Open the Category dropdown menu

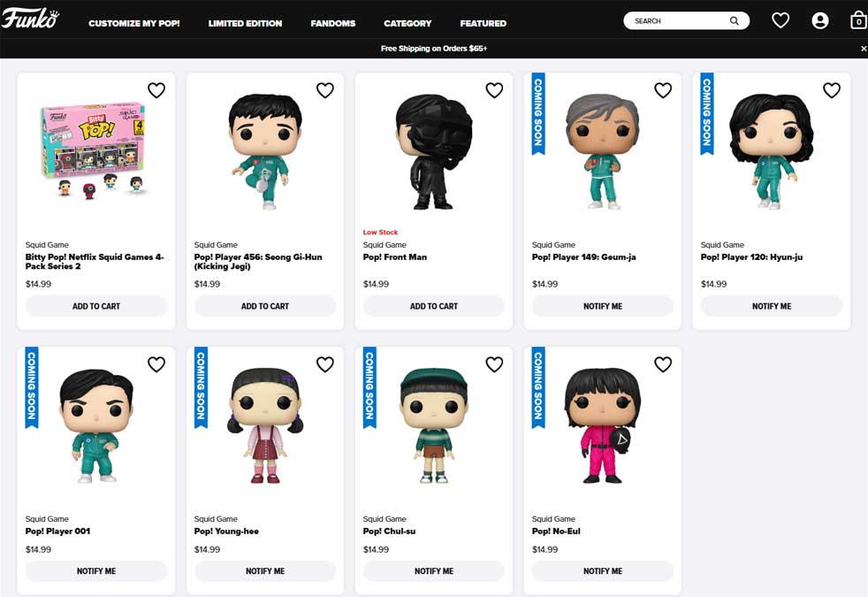[407, 23]
